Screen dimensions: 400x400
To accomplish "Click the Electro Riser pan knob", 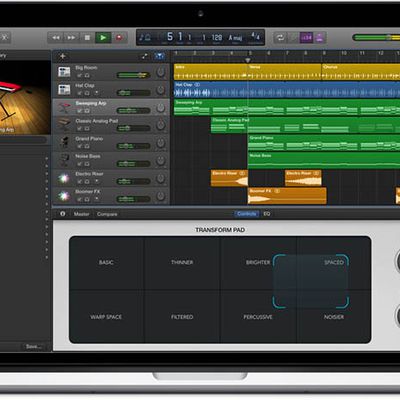I will pos(161,178).
